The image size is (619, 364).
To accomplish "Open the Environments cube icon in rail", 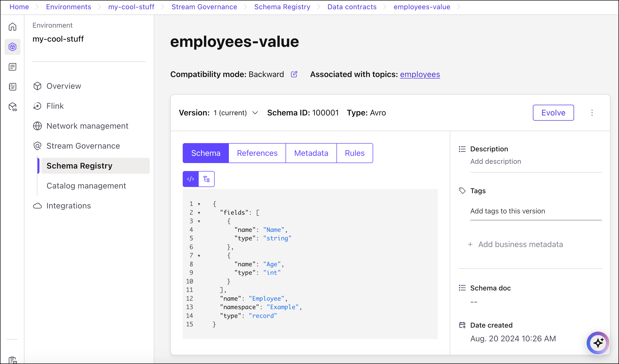I will 12,47.
